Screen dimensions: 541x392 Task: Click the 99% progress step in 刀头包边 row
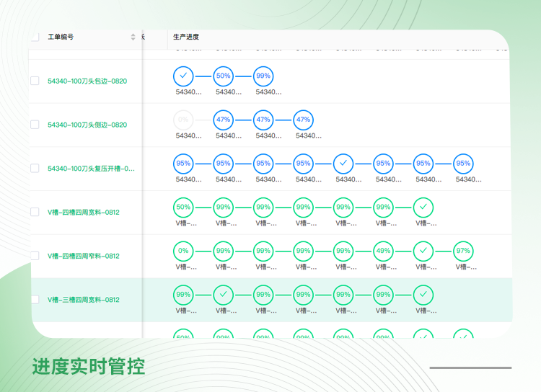(x=263, y=76)
